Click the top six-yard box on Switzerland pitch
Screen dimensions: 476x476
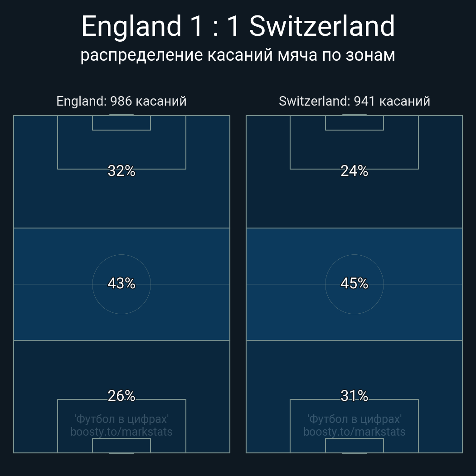[x=354, y=123]
